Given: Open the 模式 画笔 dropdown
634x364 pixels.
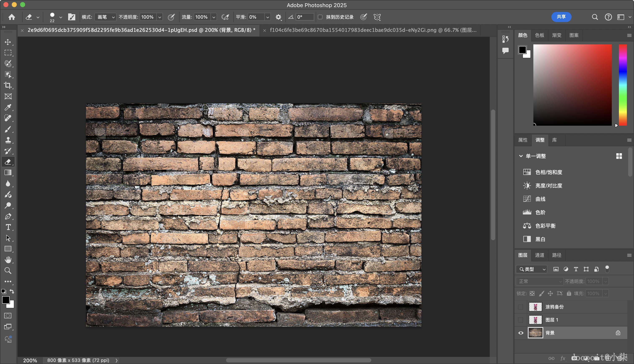Looking at the screenshot, I should pyautogui.click(x=105, y=17).
